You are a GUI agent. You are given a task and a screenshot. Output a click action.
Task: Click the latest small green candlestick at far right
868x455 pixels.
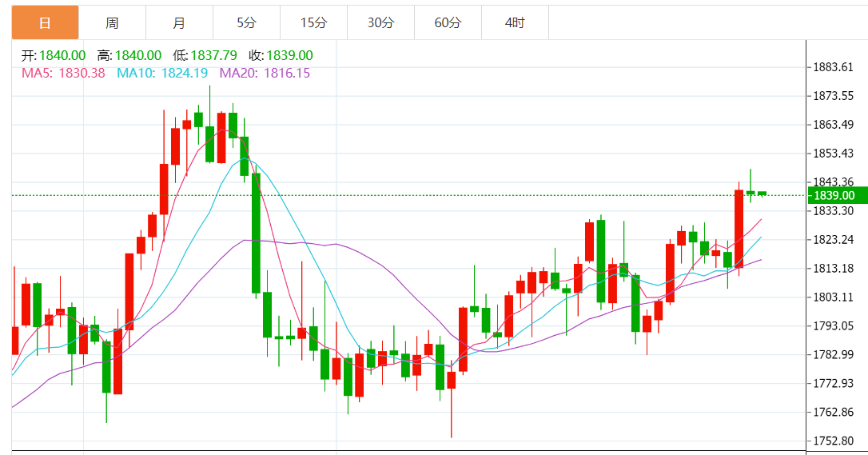click(762, 194)
